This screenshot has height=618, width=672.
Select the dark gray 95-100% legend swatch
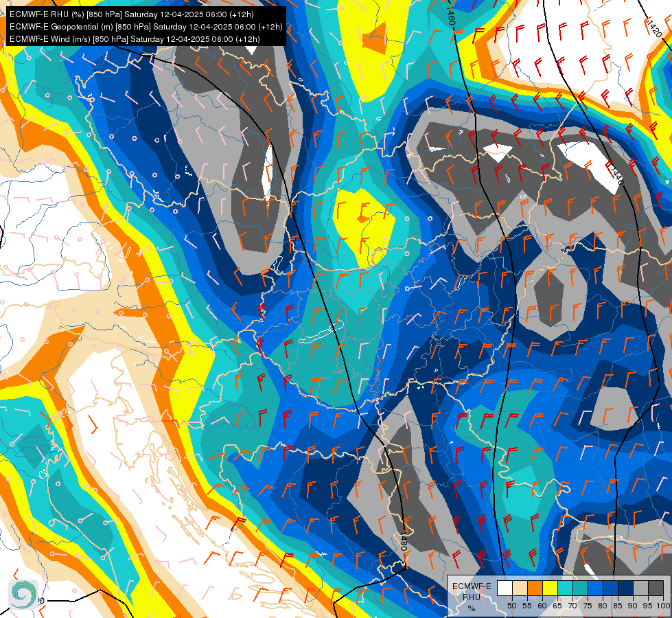click(x=656, y=588)
